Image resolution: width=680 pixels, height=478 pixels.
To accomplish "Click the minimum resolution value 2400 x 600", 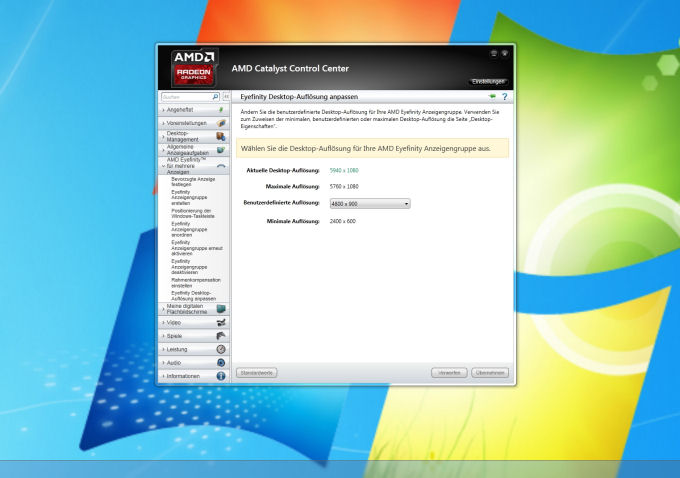I will 343,221.
